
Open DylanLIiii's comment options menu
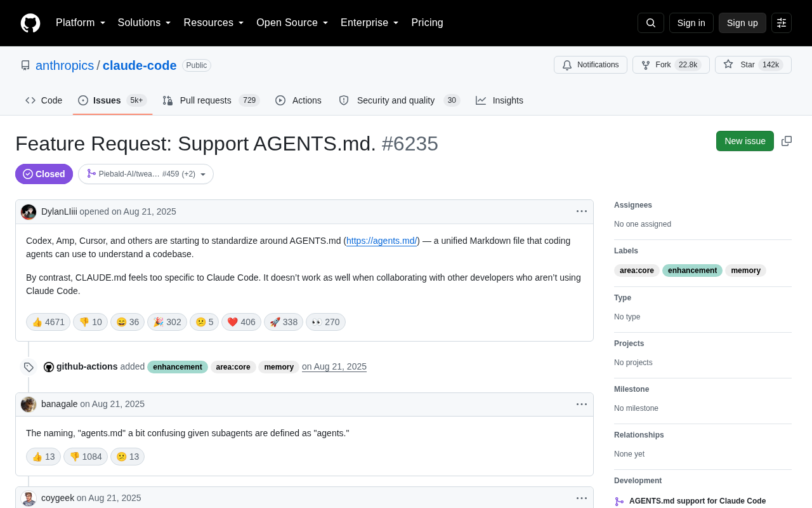point(582,211)
